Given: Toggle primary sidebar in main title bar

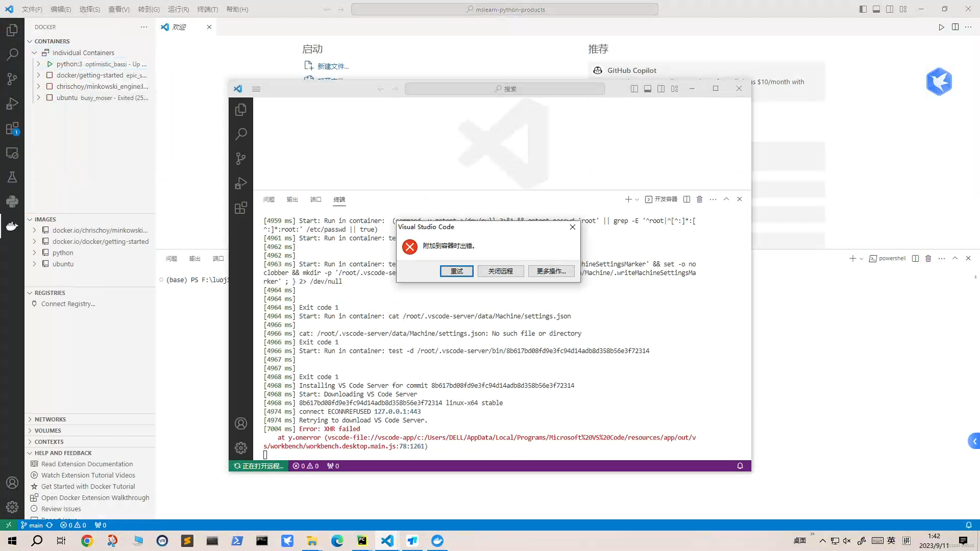Looking at the screenshot, I should pos(863,9).
